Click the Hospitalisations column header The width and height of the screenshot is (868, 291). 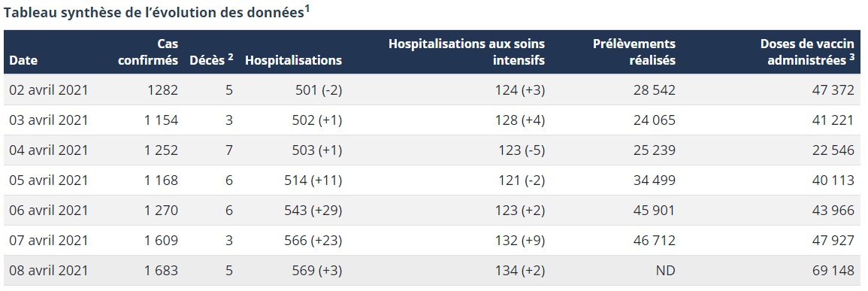[293, 60]
